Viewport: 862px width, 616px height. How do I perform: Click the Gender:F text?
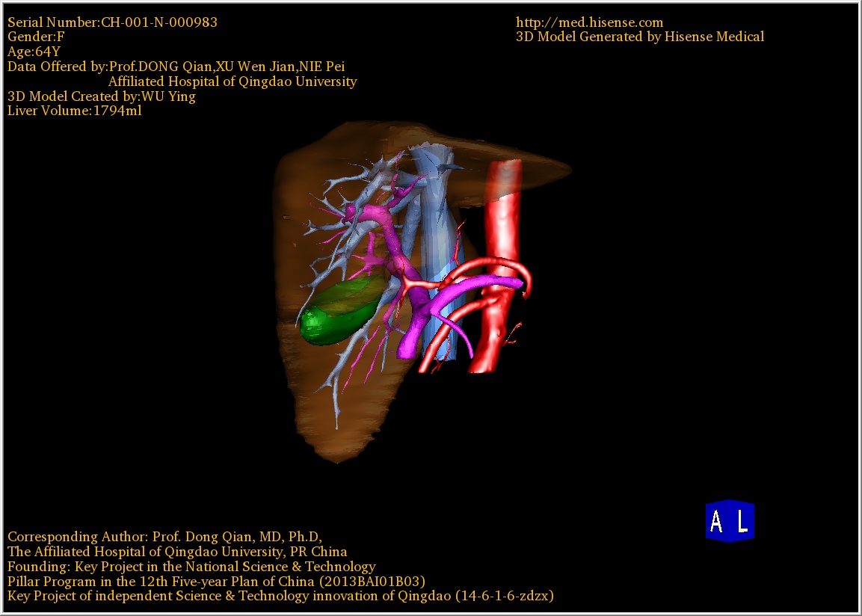[x=36, y=37]
